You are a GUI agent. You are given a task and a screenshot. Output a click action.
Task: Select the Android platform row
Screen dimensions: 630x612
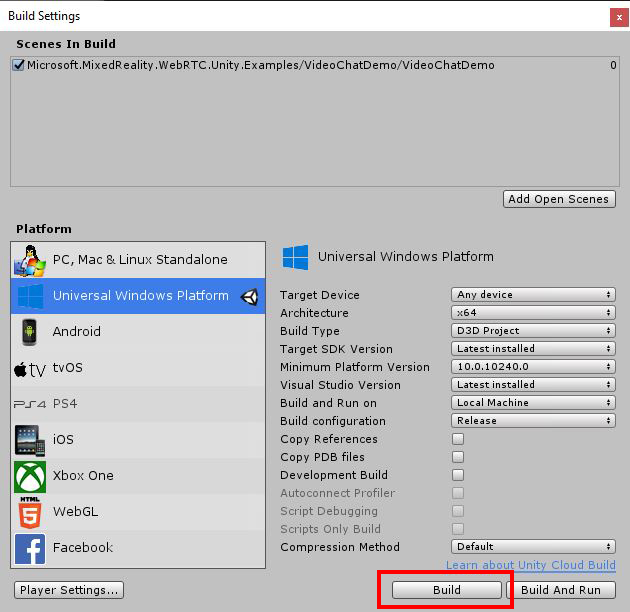[x=138, y=332]
